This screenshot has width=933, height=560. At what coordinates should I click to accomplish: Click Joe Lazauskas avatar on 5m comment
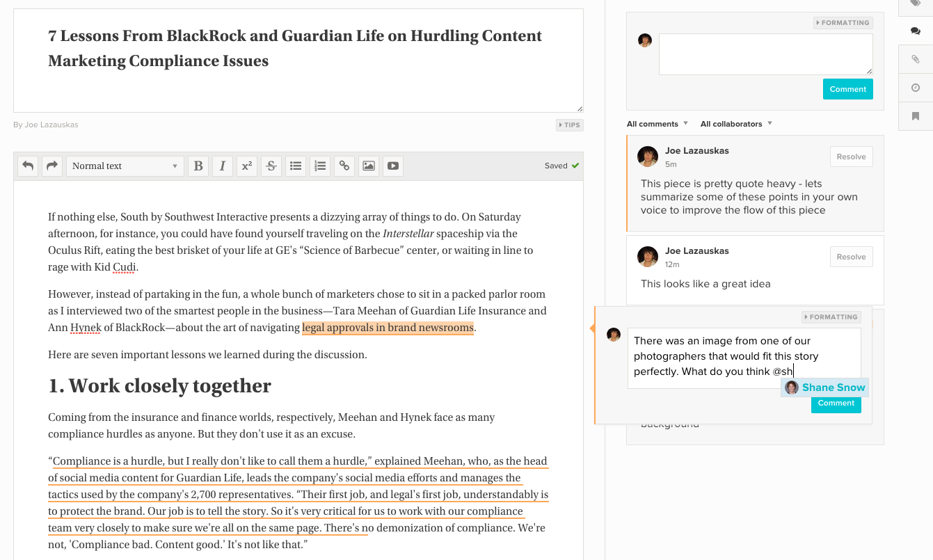648,157
